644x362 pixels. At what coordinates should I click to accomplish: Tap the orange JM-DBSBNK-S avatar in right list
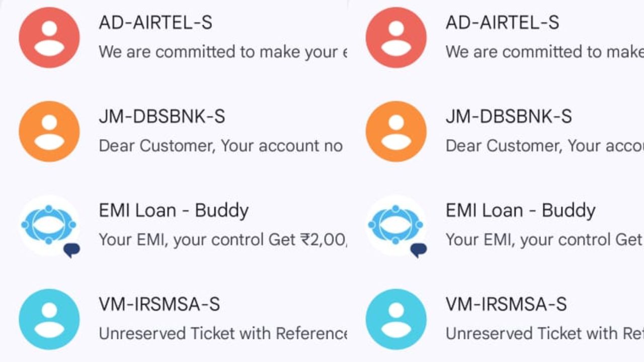[396, 132]
